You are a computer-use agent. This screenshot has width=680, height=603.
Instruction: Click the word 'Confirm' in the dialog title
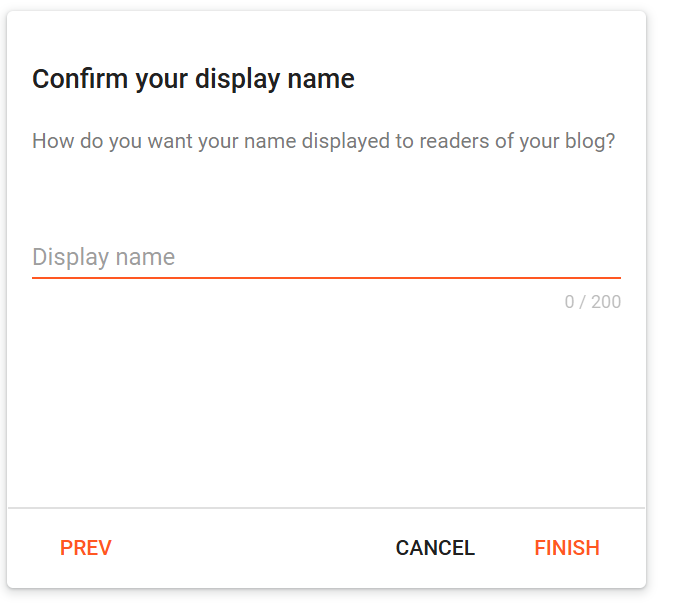coord(80,79)
